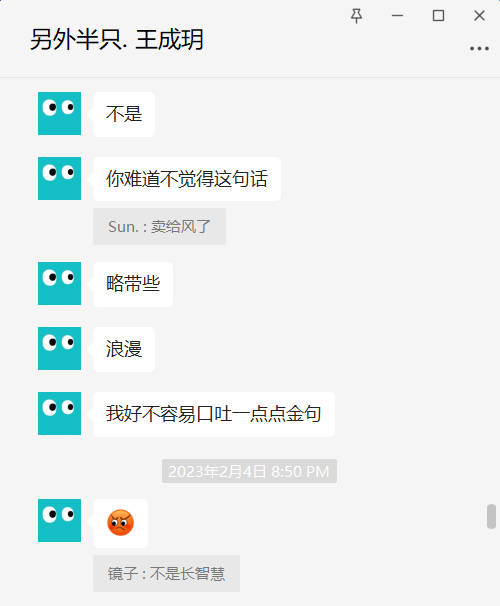This screenshot has width=500, height=606.
Task: Select the 不是 message bubble
Action: pos(124,114)
